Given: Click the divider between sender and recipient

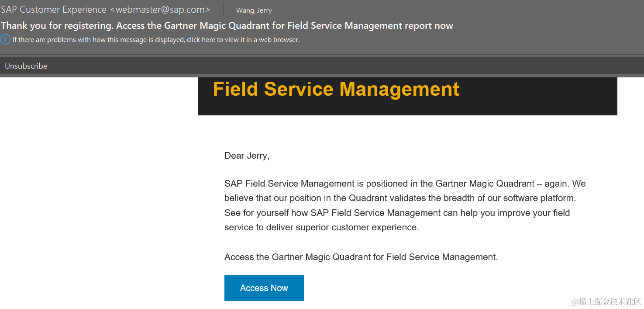Looking at the screenshot, I should point(224,10).
